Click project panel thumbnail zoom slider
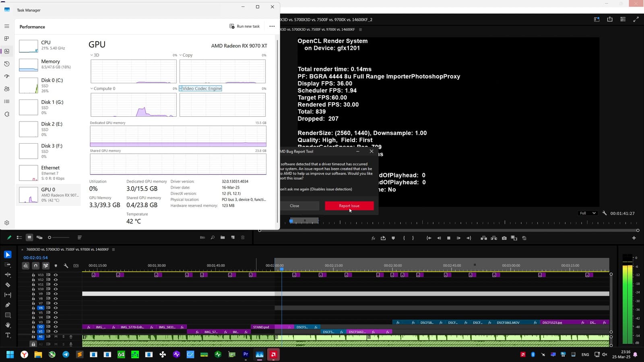The image size is (644, 362). tap(58, 237)
